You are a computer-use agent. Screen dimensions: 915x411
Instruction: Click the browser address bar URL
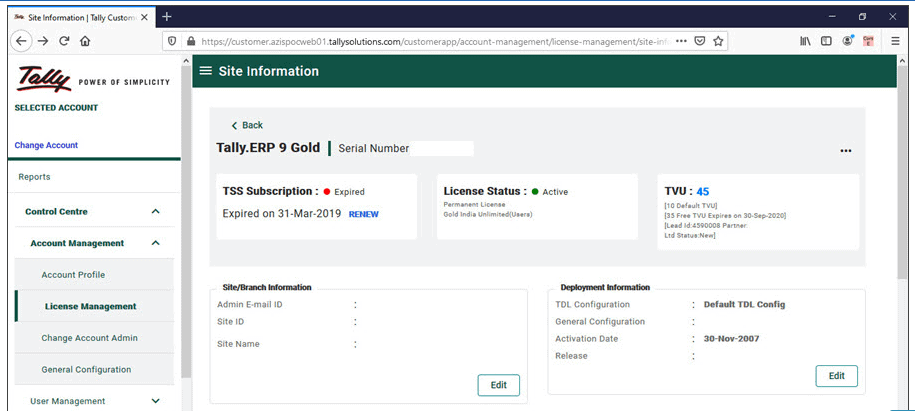coord(430,41)
